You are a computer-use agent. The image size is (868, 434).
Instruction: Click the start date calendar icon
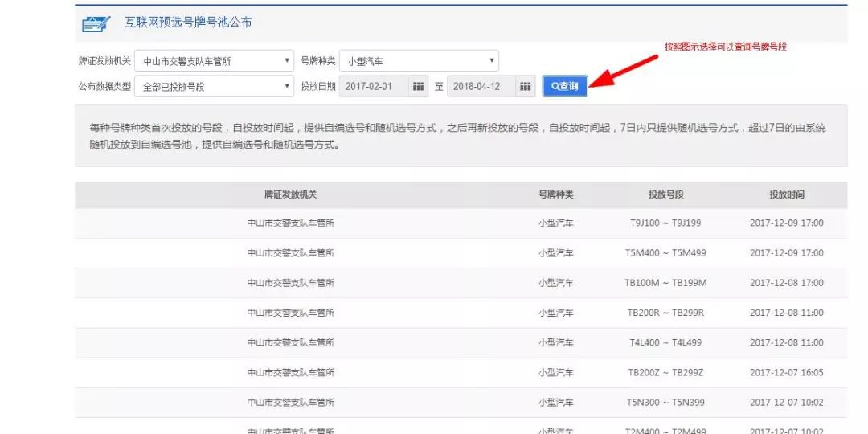418,87
